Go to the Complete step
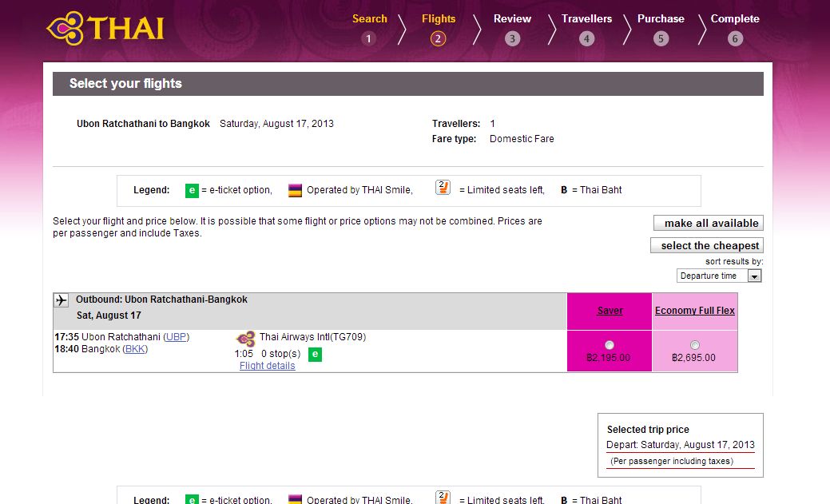Image resolution: width=830 pixels, height=504 pixels. 735,18
